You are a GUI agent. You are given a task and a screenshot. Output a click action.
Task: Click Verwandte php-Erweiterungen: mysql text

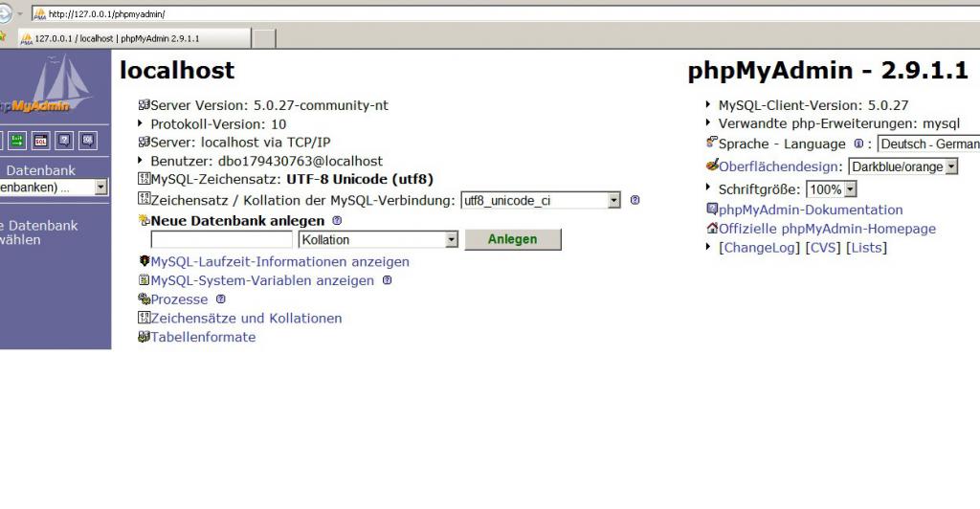pyautogui.click(x=838, y=123)
